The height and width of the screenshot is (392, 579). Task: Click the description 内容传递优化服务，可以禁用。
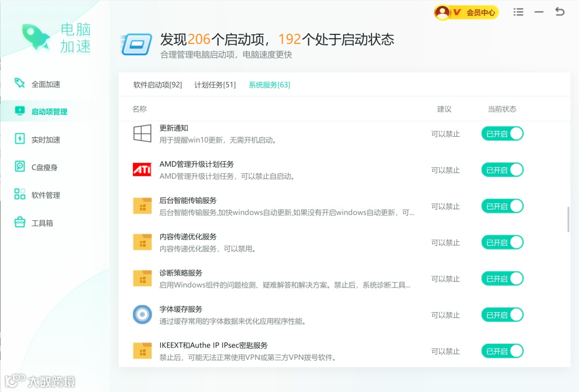pos(208,249)
